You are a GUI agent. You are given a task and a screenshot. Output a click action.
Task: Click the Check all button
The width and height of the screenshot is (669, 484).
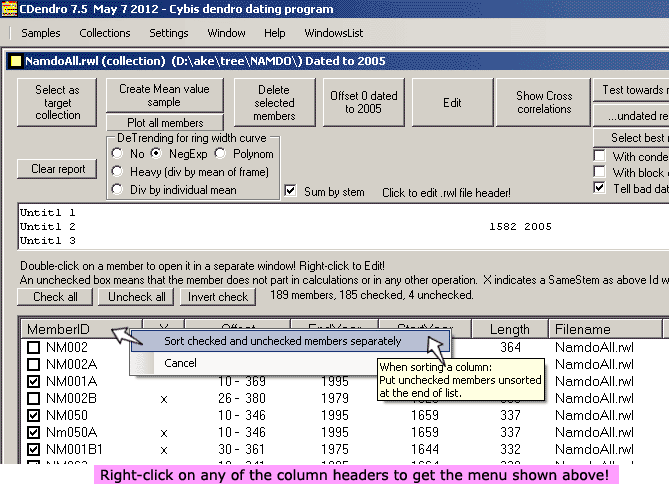point(55,297)
